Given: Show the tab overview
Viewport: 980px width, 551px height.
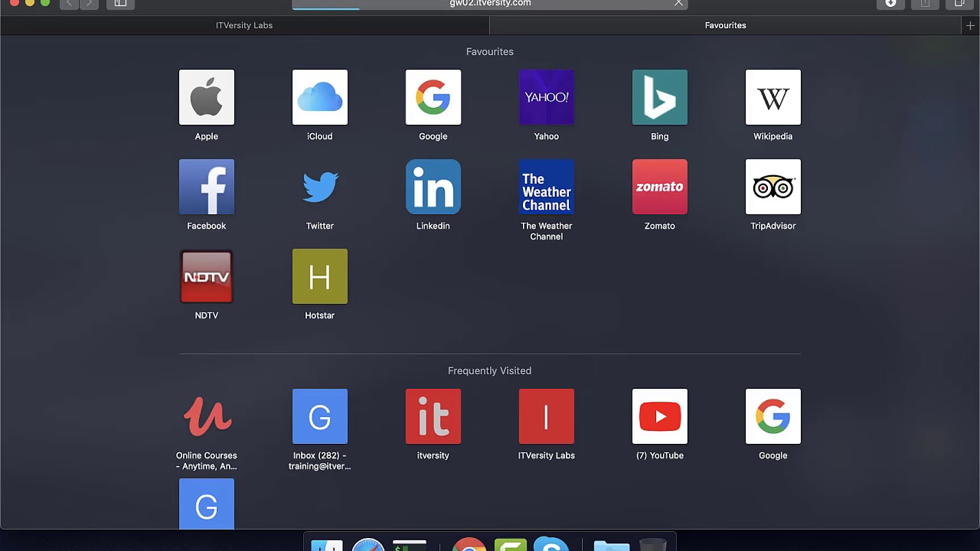Looking at the screenshot, I should tap(959, 4).
